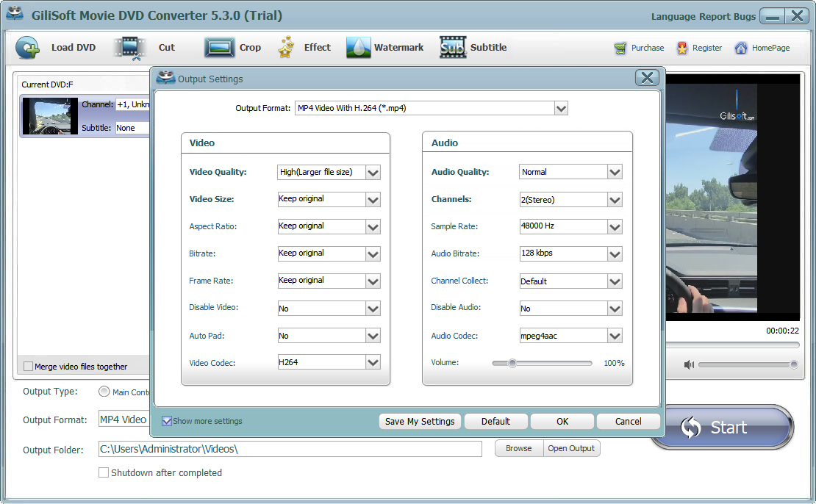Expand the Video Size dropdown
816x504 pixels.
click(x=373, y=199)
